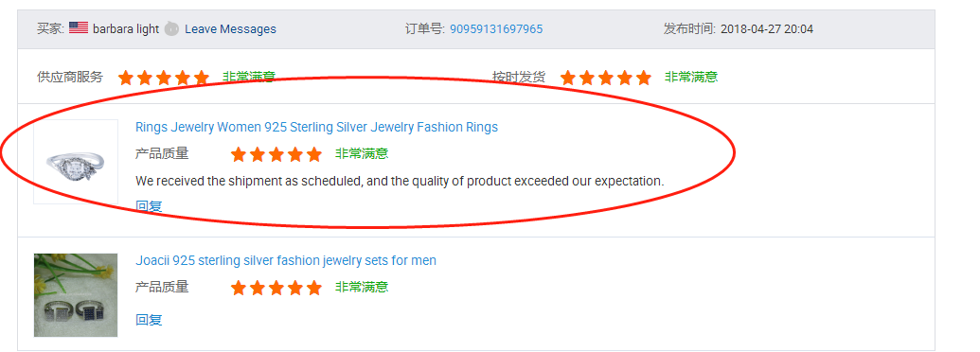Open the Leave Messages link
980x352 pixels.
[x=230, y=28]
